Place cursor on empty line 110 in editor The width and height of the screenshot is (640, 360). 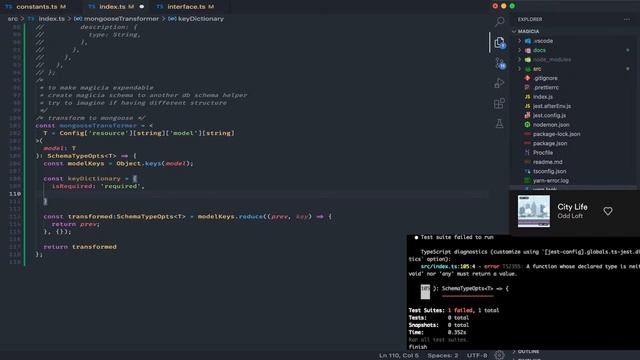coord(261,194)
